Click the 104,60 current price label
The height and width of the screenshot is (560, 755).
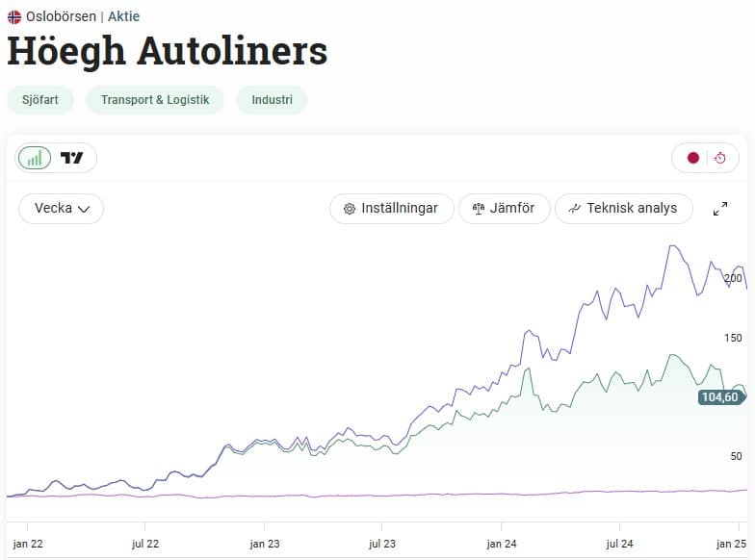tap(720, 397)
